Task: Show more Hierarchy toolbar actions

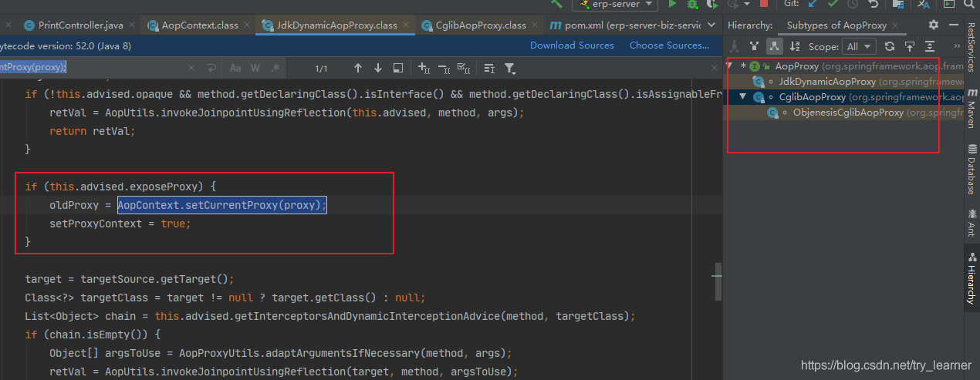Action: click(x=957, y=45)
